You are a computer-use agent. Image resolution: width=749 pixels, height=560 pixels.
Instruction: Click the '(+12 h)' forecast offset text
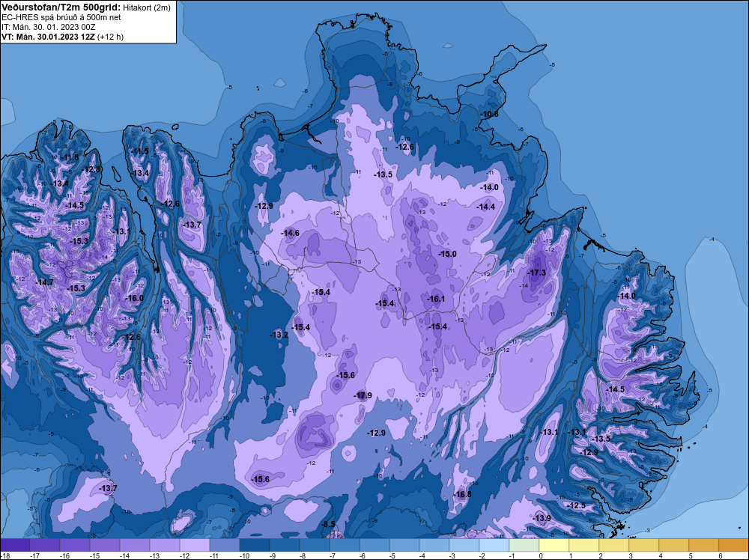coord(110,37)
